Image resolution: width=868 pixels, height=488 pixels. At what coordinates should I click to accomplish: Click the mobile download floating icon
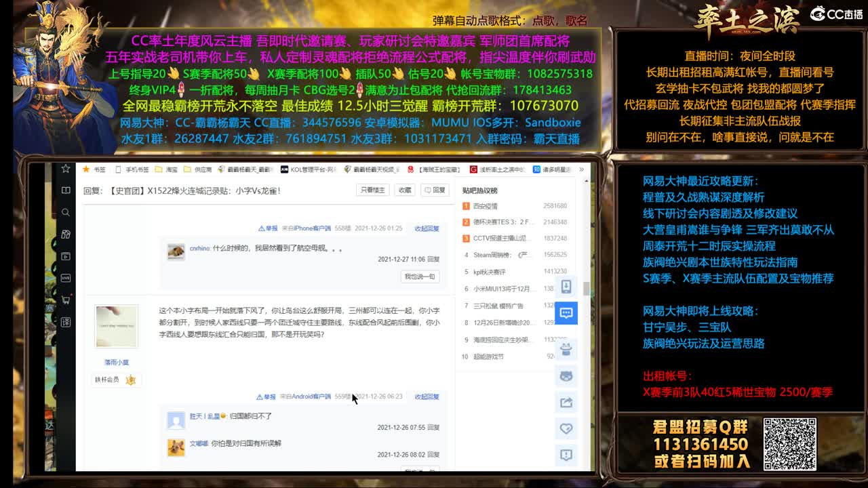point(566,287)
